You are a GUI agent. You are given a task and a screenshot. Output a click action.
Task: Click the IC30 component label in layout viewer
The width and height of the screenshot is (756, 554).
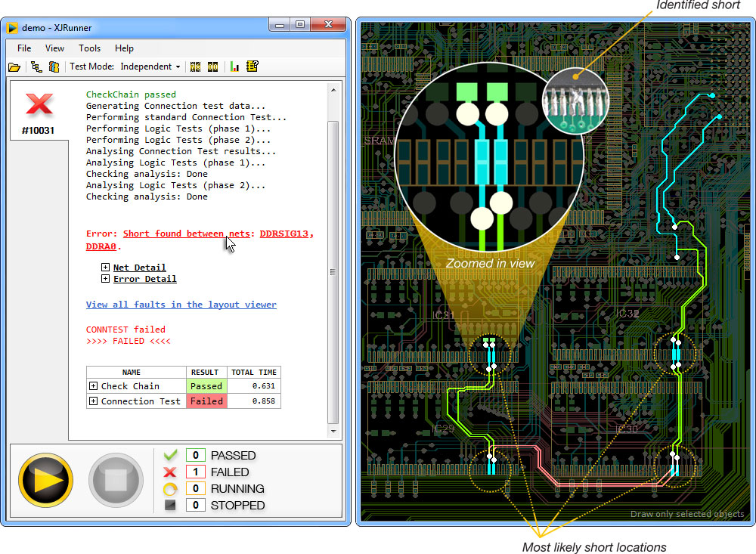(627, 429)
